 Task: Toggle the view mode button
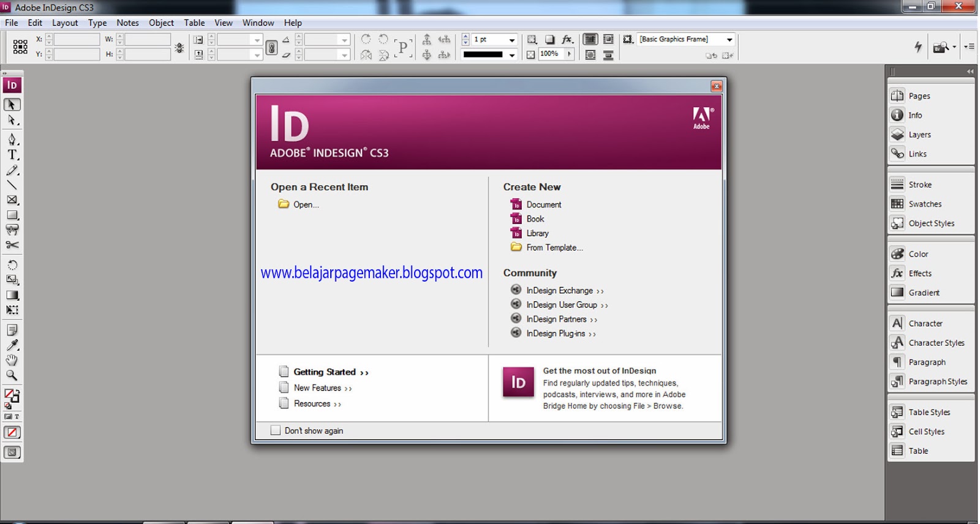pyautogui.click(x=12, y=452)
